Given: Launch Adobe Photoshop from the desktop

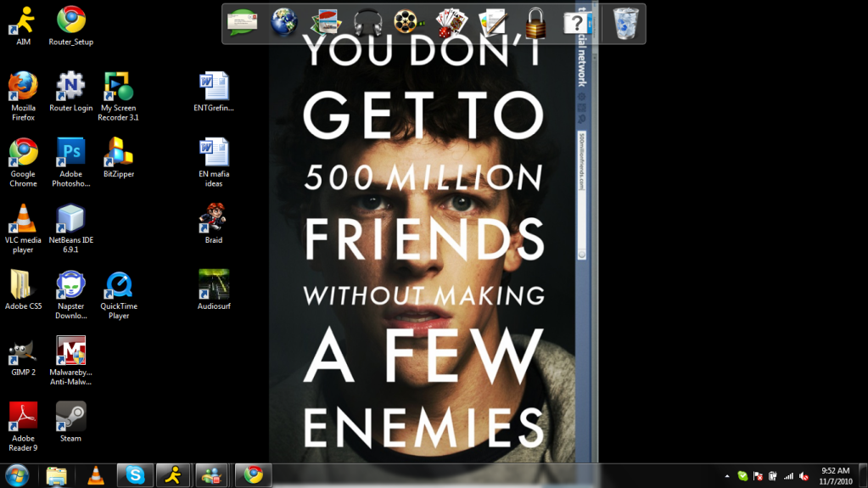Looking at the screenshot, I should pyautogui.click(x=70, y=154).
